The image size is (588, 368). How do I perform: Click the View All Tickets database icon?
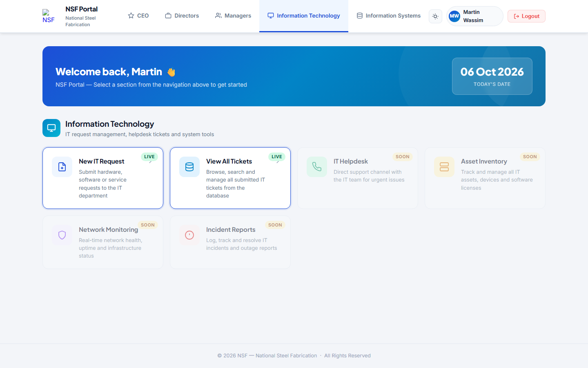coord(189,167)
